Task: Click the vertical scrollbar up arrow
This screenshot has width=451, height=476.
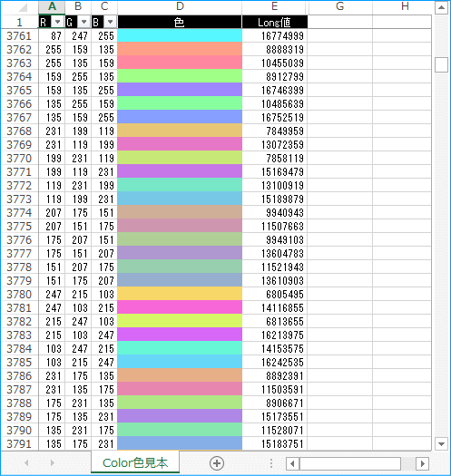Action: click(x=441, y=7)
